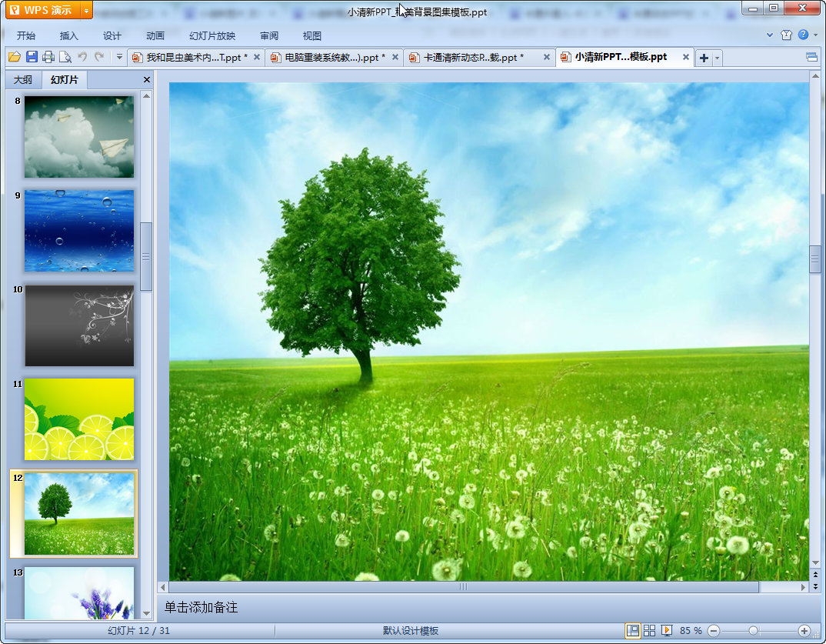Viewport: 826px width, 644px height.
Task: Save the presentation with the floppy disk icon
Action: [x=32, y=57]
